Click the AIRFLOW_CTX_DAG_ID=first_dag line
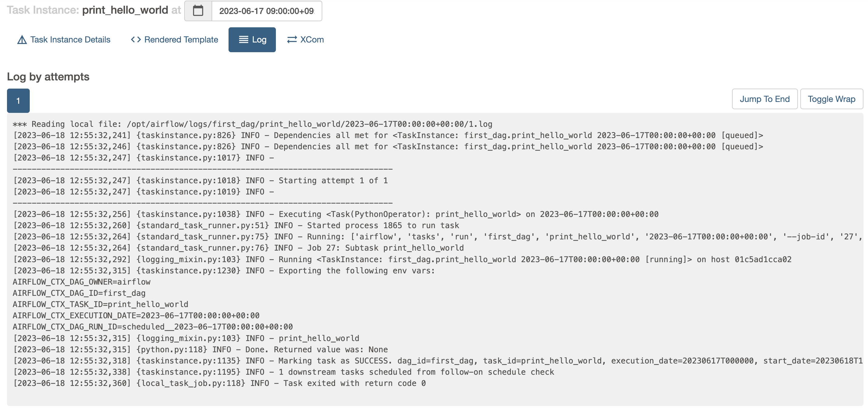868x409 pixels. click(79, 293)
